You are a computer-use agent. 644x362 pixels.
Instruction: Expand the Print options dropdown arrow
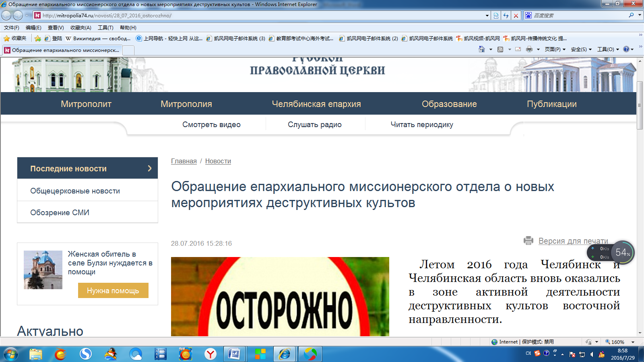(x=538, y=49)
